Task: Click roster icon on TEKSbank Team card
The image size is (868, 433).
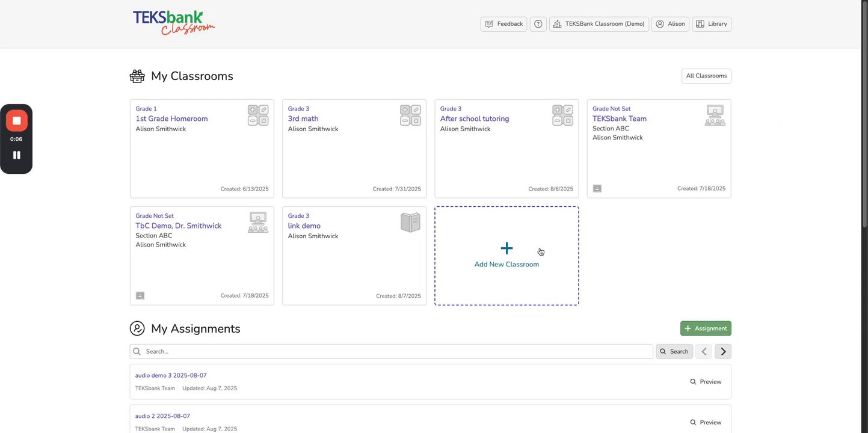Action: coord(597,188)
